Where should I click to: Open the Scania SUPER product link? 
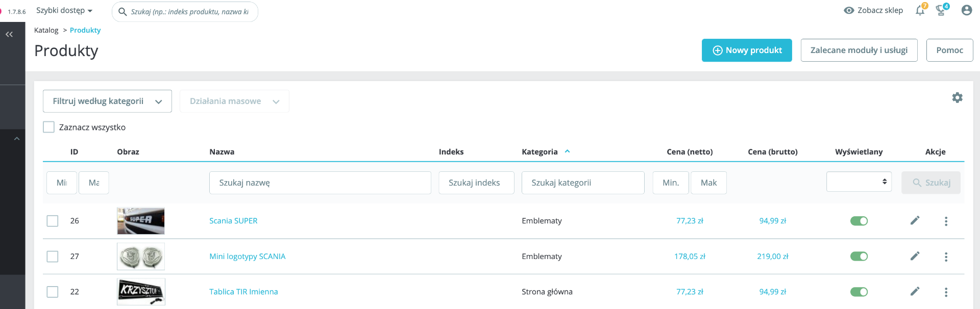tap(233, 221)
